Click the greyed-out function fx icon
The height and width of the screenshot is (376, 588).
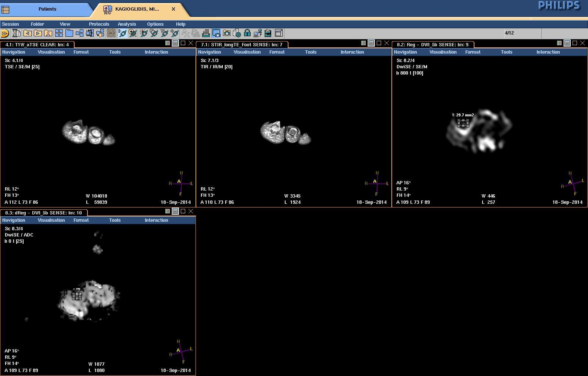point(186,33)
